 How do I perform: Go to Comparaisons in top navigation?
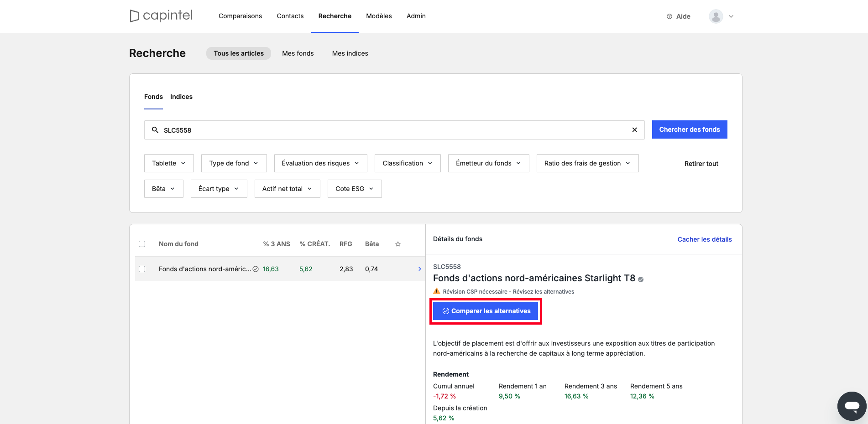(240, 16)
